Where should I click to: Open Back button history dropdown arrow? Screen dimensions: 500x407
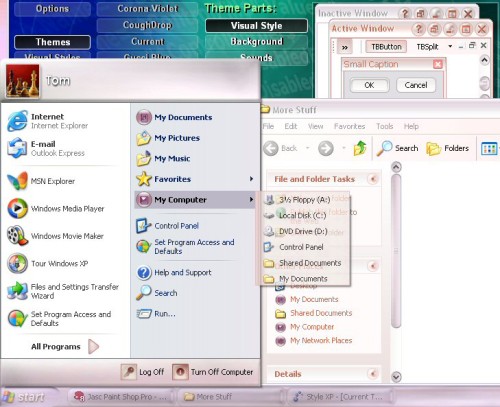pos(307,148)
